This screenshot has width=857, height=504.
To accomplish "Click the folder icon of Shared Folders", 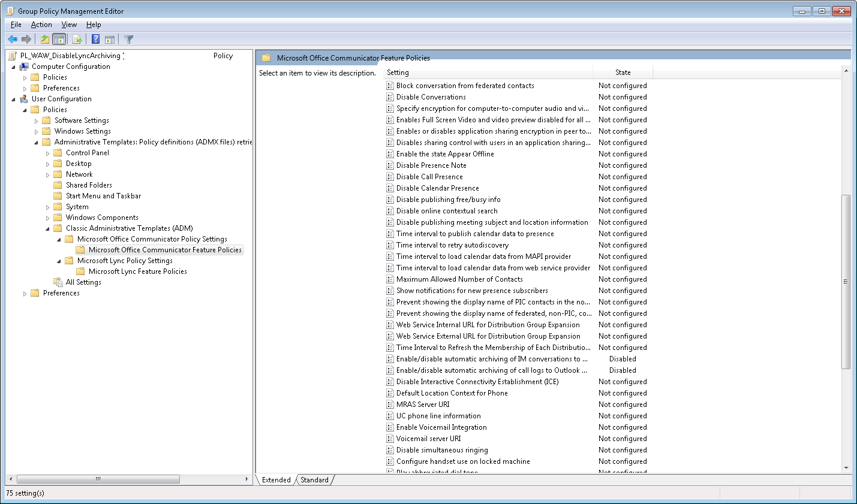I will (x=58, y=185).
